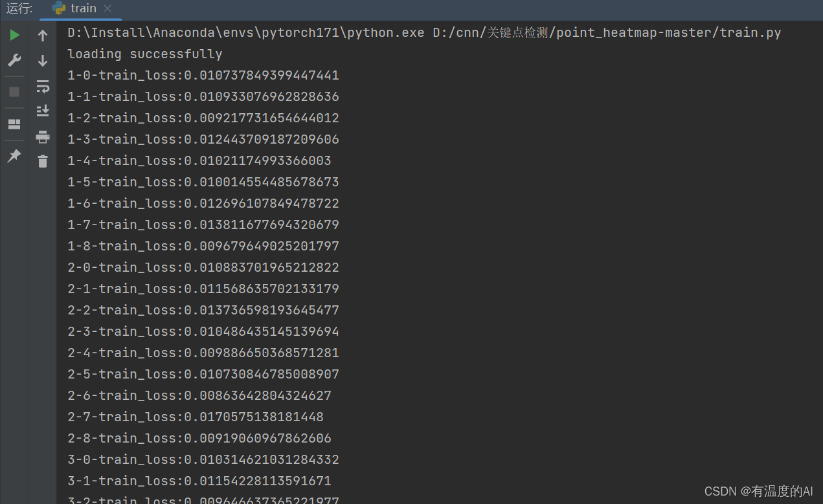Click the 2-1-train_loss output line
823x504 pixels.
point(203,289)
